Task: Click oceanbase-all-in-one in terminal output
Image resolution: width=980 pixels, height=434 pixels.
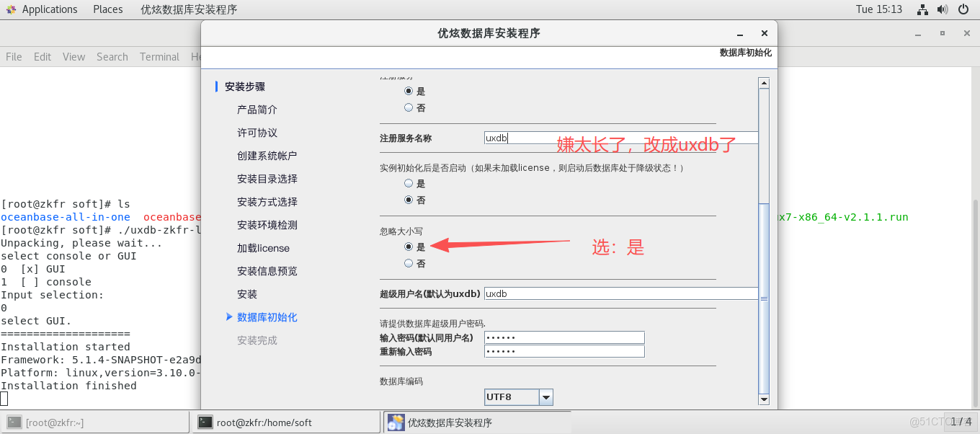Action: tap(66, 217)
